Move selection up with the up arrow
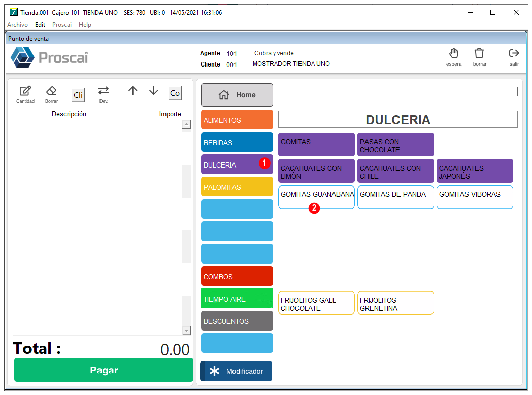The height and width of the screenshot is (395, 532). point(132,91)
